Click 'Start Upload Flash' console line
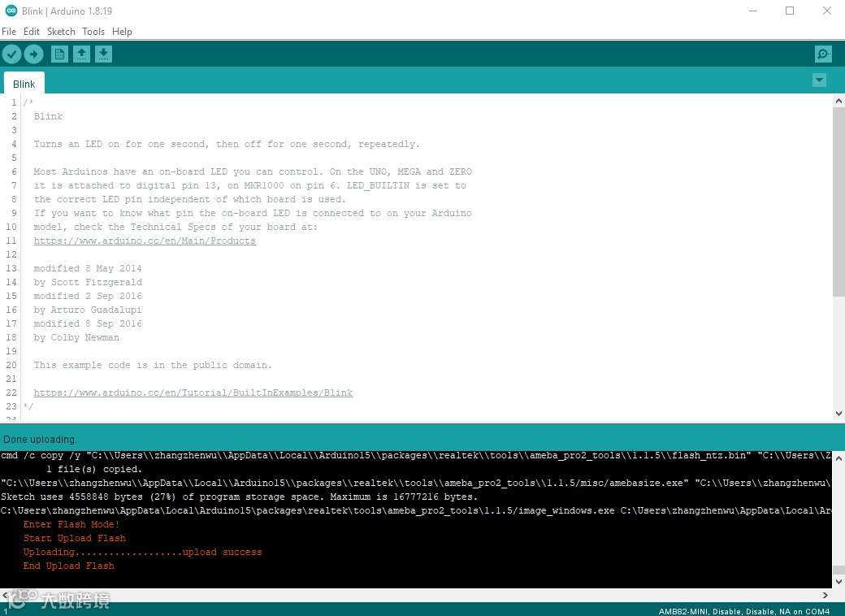 75,539
